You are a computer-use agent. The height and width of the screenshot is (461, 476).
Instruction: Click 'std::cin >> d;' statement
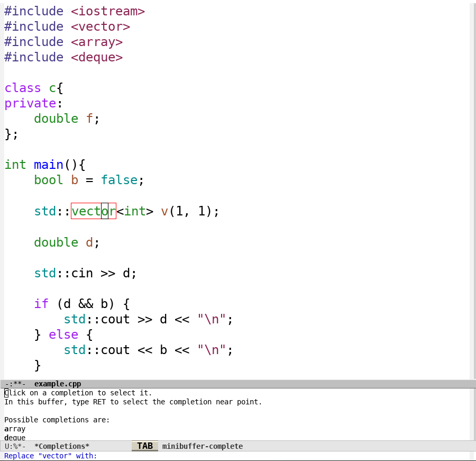(x=85, y=273)
